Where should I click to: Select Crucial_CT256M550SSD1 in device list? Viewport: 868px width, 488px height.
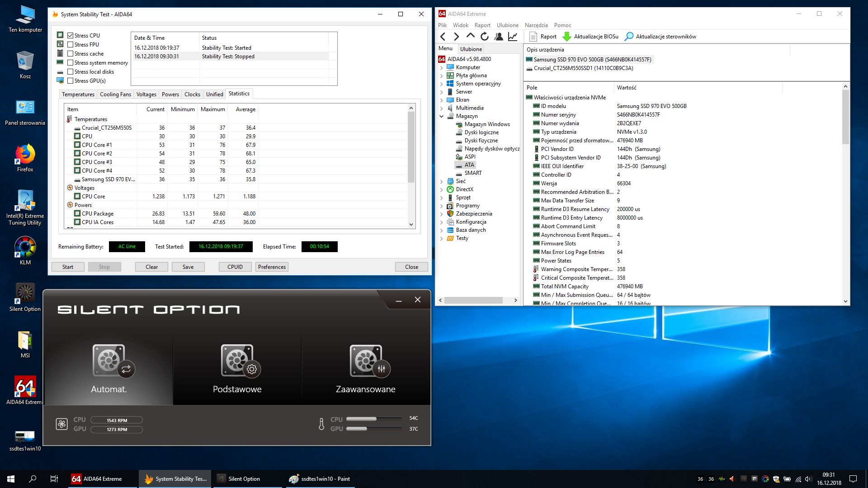click(583, 68)
